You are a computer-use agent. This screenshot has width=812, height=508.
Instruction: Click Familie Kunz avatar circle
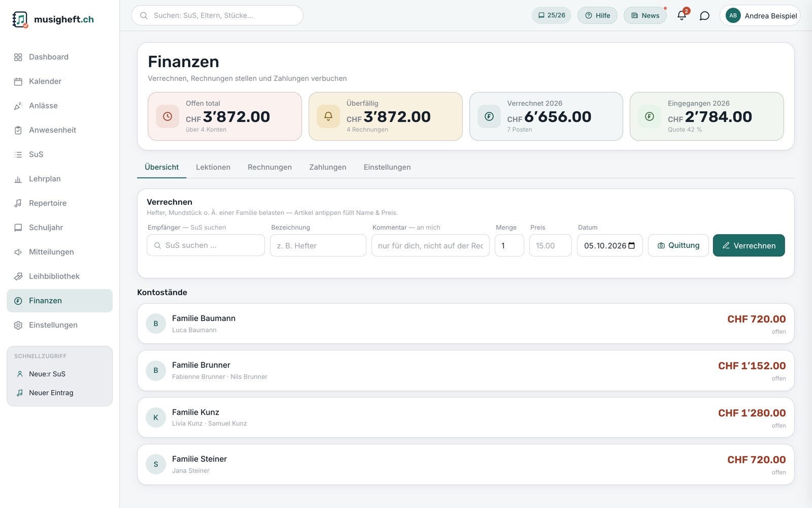tap(156, 418)
